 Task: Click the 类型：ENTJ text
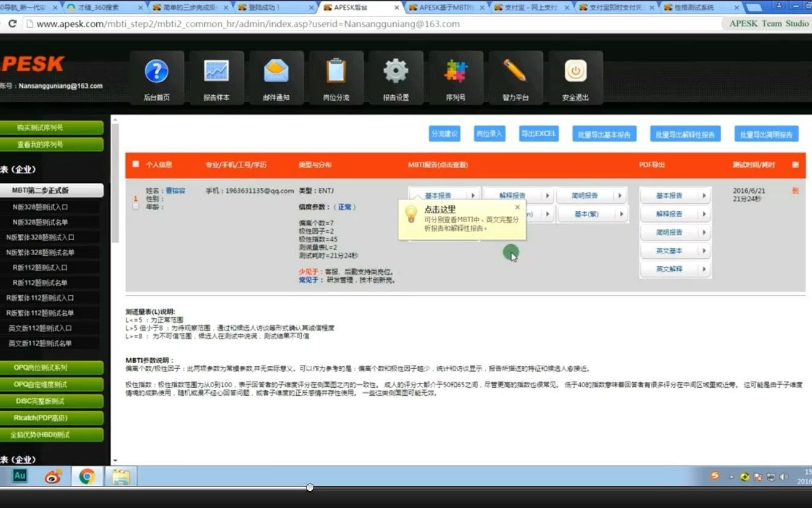pos(316,191)
